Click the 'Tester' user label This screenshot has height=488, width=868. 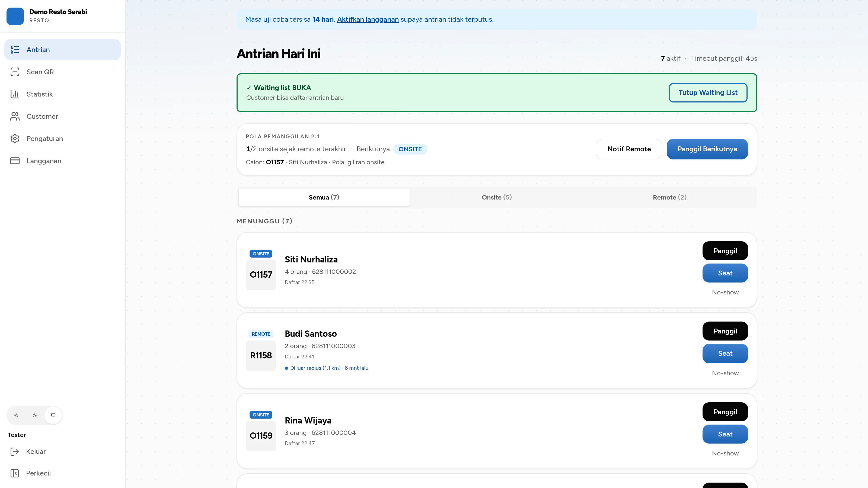coord(17,435)
